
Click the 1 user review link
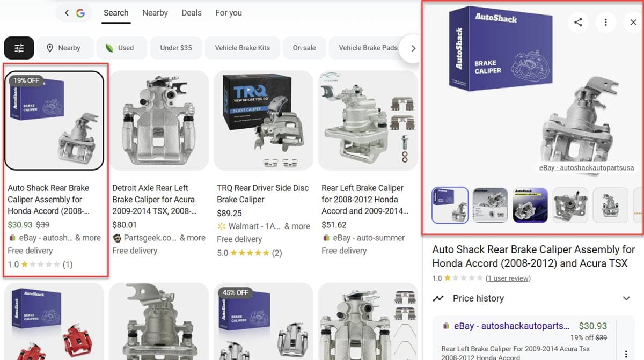click(508, 278)
